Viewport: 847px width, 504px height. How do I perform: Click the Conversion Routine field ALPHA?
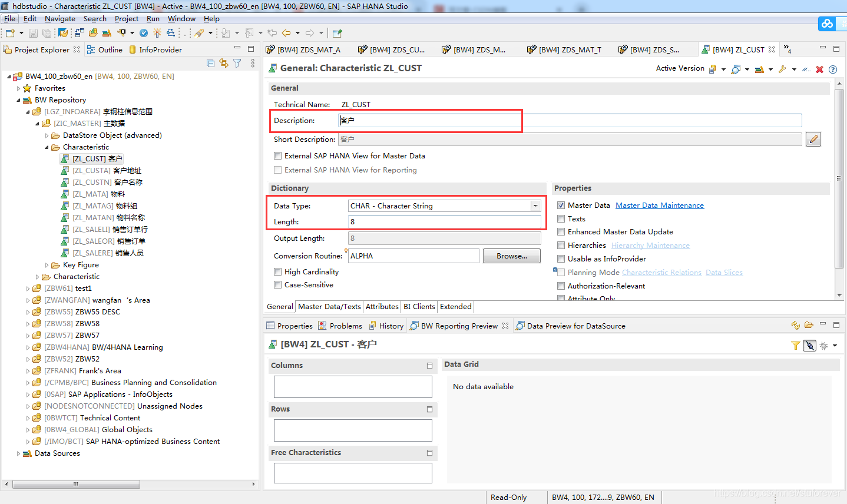(x=413, y=256)
